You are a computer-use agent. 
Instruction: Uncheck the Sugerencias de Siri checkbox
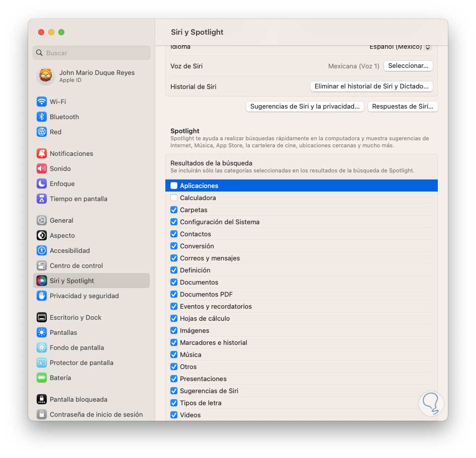coord(174,391)
